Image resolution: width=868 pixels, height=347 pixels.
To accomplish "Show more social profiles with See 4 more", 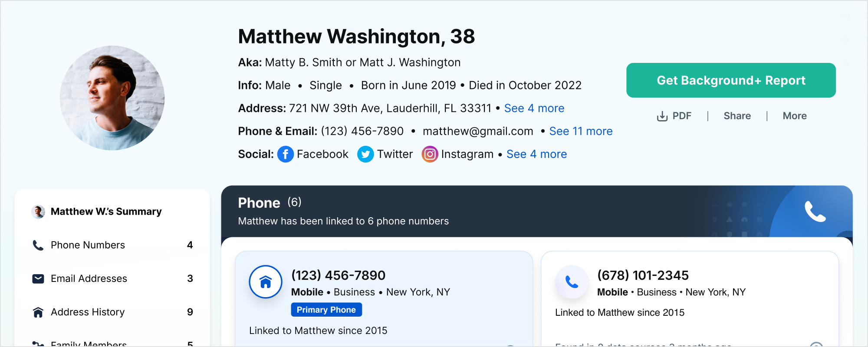I will [536, 154].
